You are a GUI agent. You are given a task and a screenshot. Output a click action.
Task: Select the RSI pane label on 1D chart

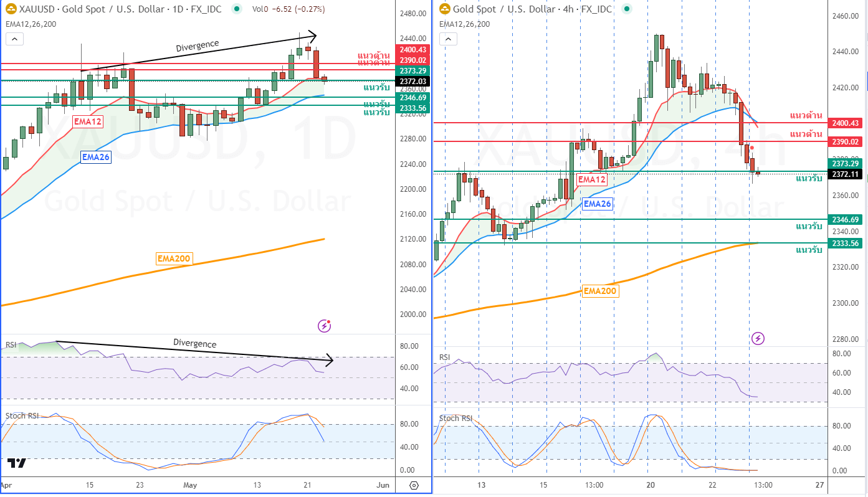(x=11, y=344)
